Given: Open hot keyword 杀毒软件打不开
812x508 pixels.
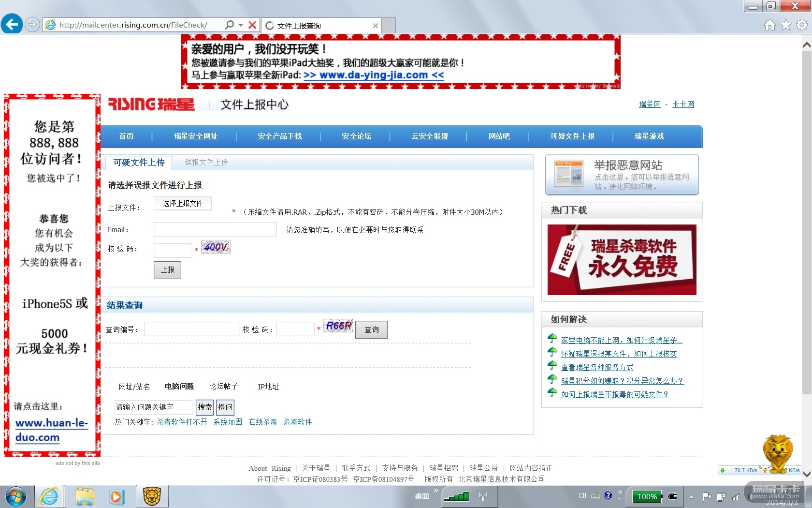Looking at the screenshot, I should (182, 422).
